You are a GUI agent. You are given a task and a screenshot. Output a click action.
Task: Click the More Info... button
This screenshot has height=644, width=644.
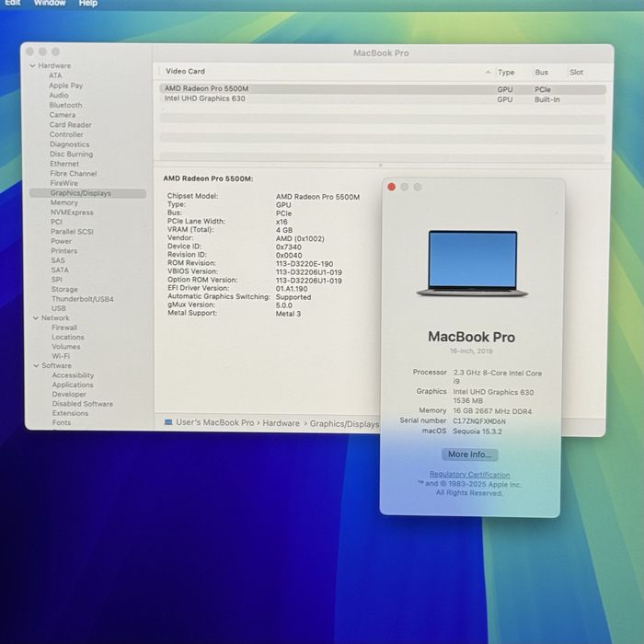470,454
